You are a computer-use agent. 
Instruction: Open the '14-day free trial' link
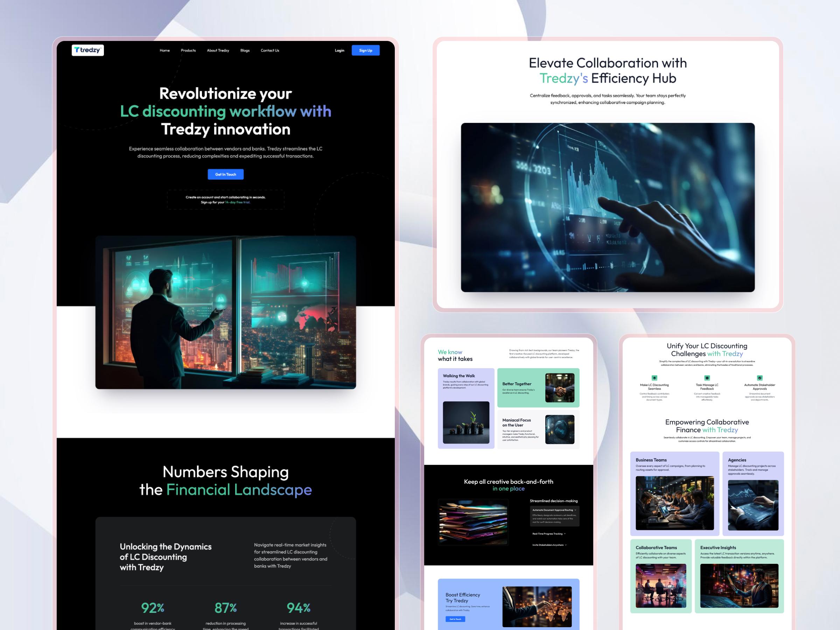(238, 202)
